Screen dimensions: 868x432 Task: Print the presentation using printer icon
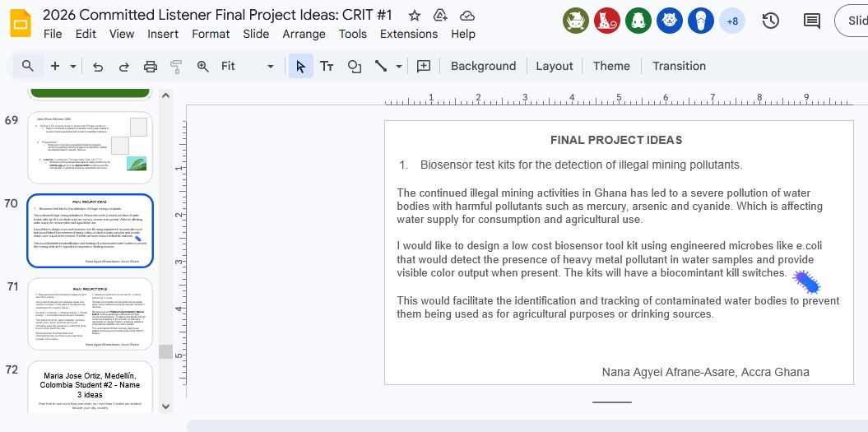pyautogui.click(x=151, y=67)
